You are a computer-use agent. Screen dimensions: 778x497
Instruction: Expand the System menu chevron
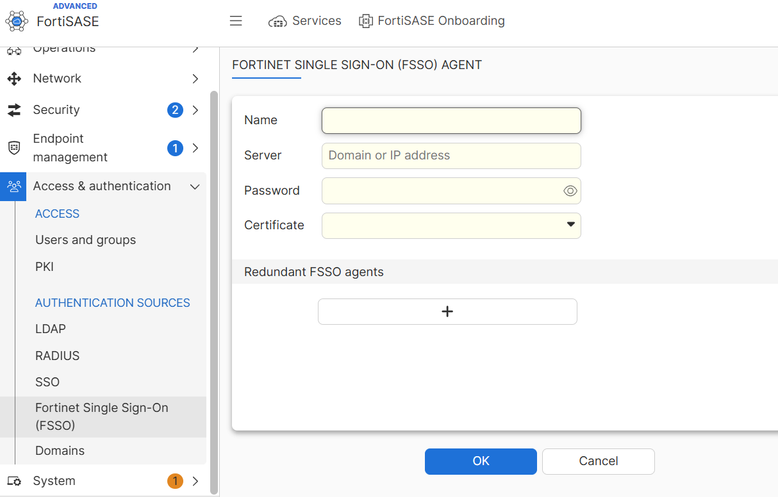(195, 481)
